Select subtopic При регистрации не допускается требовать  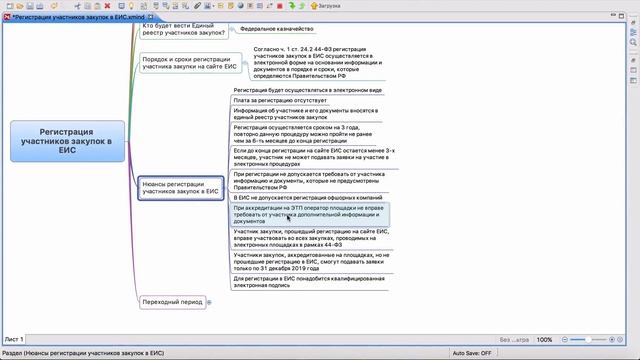[309, 181]
